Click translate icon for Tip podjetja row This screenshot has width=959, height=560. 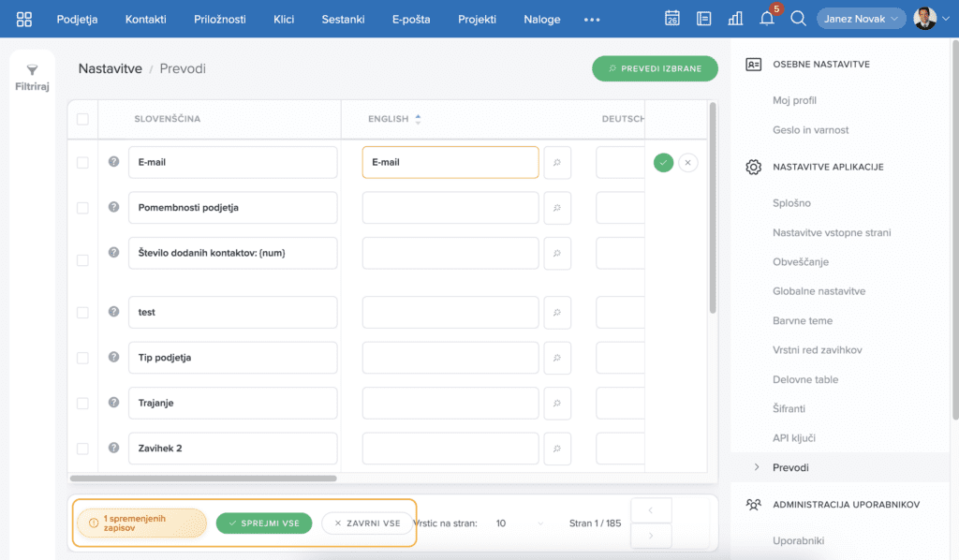pyautogui.click(x=557, y=358)
